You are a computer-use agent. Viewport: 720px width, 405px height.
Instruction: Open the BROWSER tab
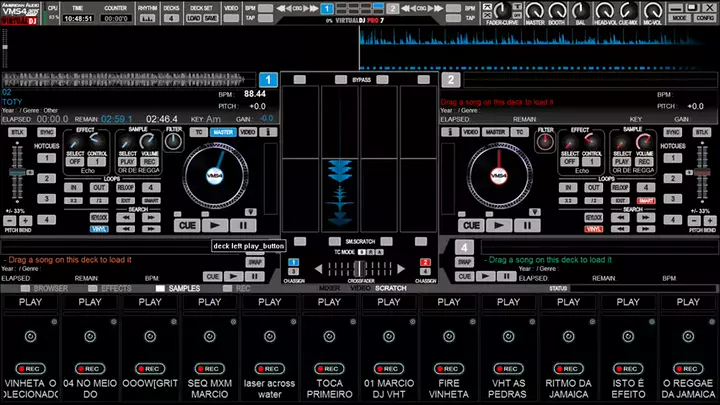pyautogui.click(x=51, y=288)
